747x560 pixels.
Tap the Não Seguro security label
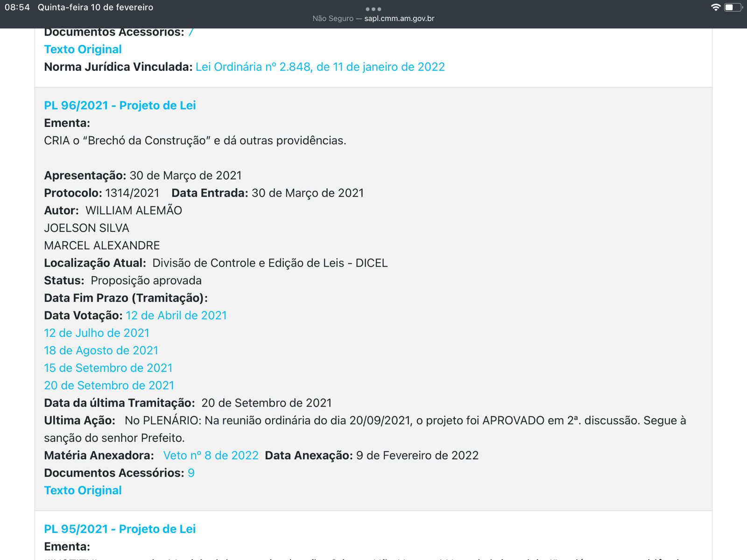click(333, 19)
